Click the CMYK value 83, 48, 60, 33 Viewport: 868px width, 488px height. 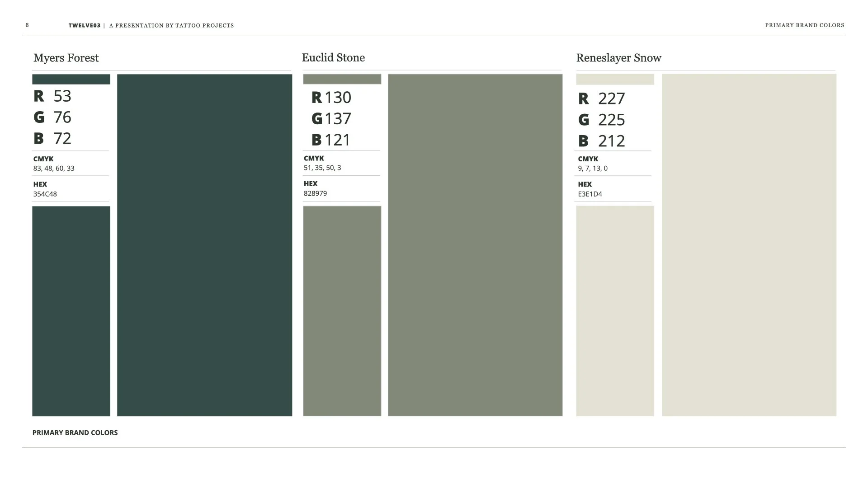pyautogui.click(x=54, y=169)
